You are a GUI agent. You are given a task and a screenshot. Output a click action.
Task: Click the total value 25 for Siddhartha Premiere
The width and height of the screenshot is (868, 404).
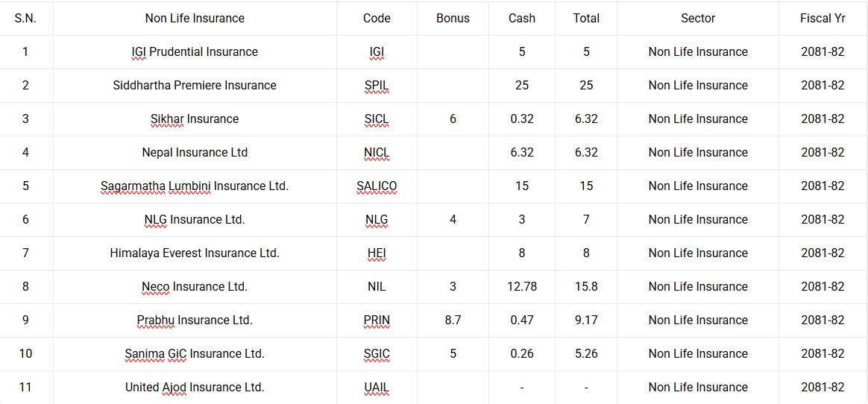click(x=586, y=85)
